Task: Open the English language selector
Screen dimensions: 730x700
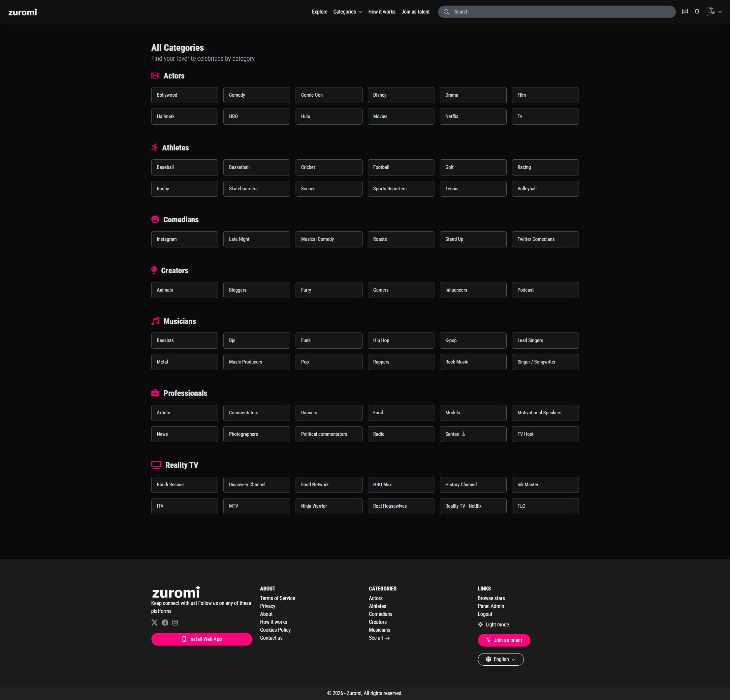Action: (x=500, y=659)
